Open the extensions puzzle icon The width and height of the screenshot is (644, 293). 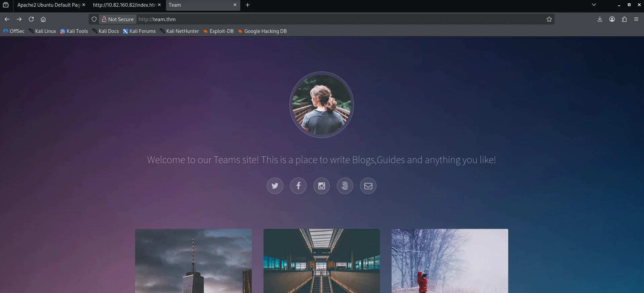pos(624,19)
